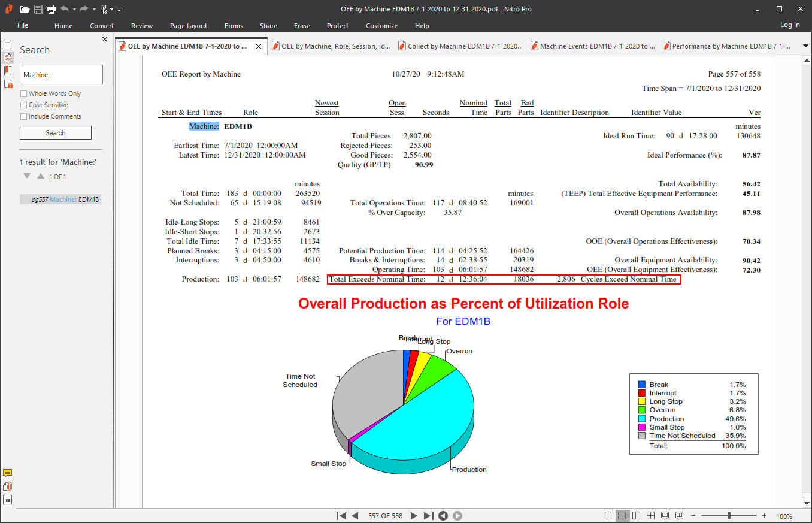Click the Next View circular forward button

click(x=457, y=516)
